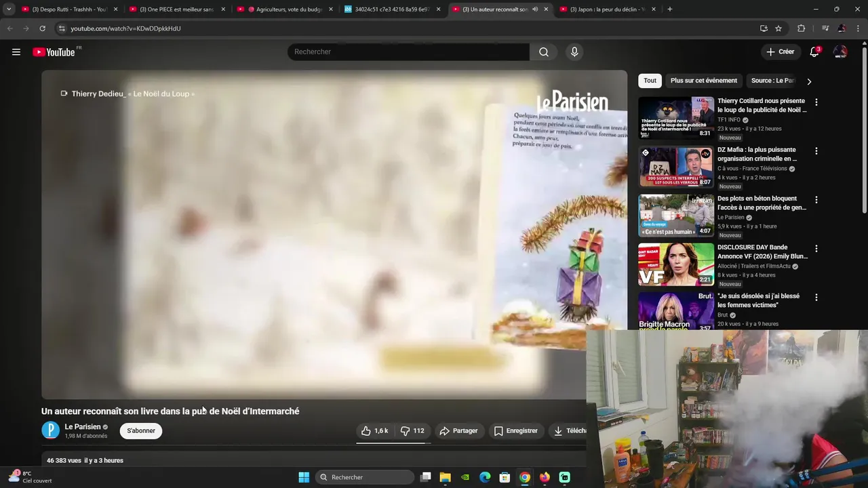Screen dimensions: 868x488
Task: Open a new browser tab
Action: tap(669, 9)
